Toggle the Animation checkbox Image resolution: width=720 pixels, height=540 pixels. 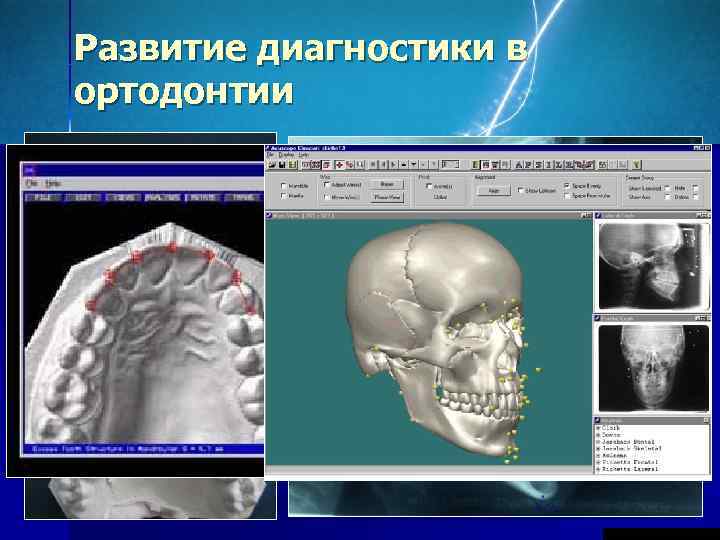[429, 186]
